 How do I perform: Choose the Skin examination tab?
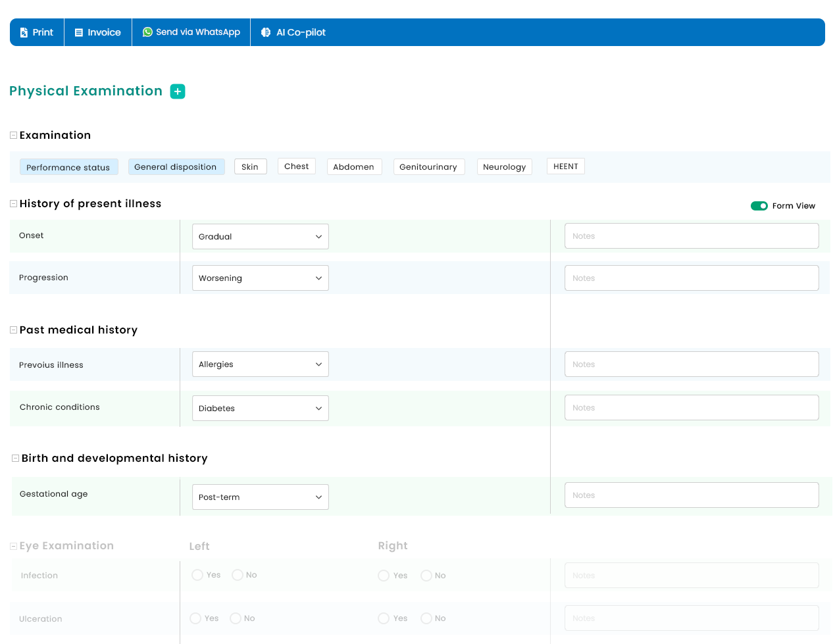pos(250,166)
